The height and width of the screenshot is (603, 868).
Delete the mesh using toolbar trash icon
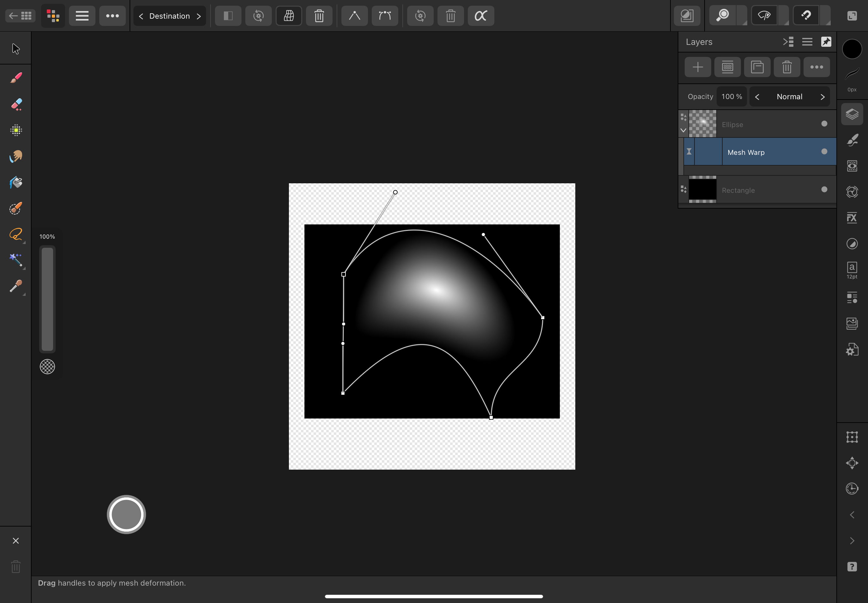point(319,16)
